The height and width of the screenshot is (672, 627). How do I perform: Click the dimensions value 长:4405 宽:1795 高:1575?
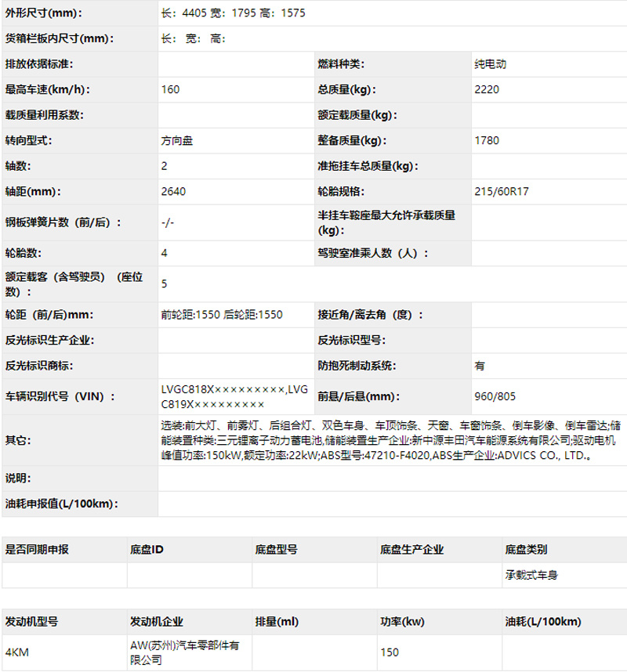[233, 13]
